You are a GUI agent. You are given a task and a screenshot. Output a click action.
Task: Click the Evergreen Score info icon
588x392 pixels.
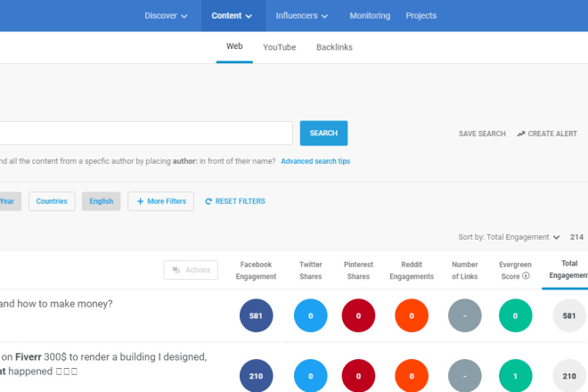click(x=526, y=276)
